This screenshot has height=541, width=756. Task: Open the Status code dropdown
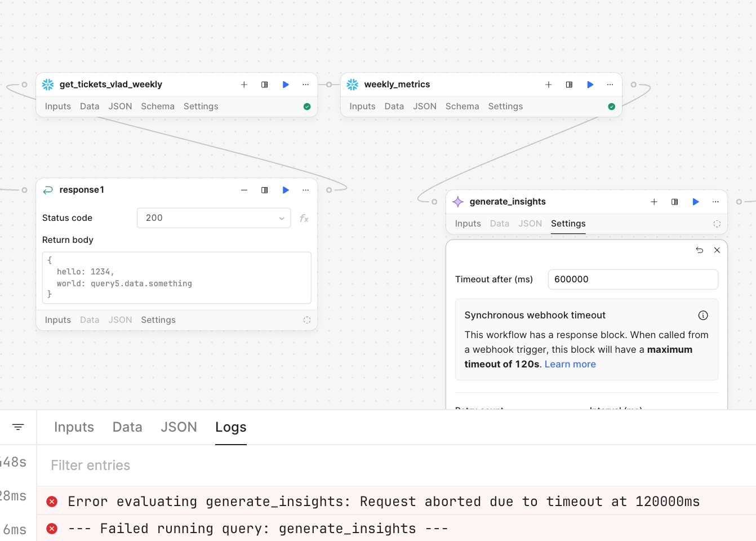(214, 218)
